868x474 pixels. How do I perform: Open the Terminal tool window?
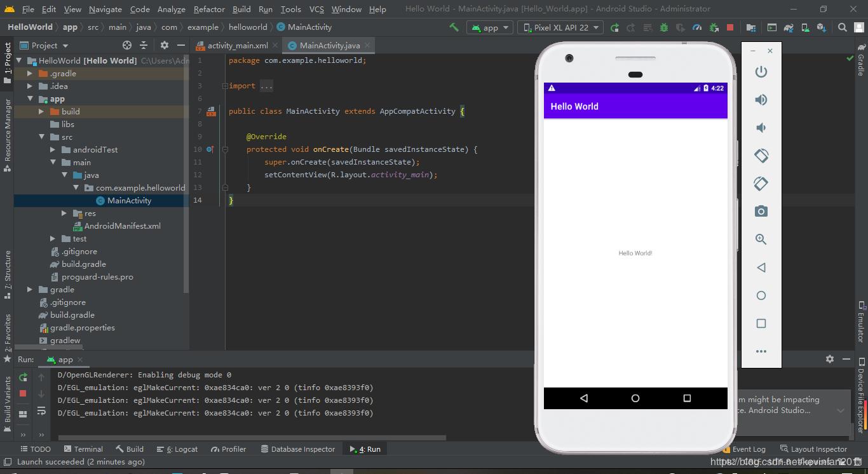[x=83, y=449]
